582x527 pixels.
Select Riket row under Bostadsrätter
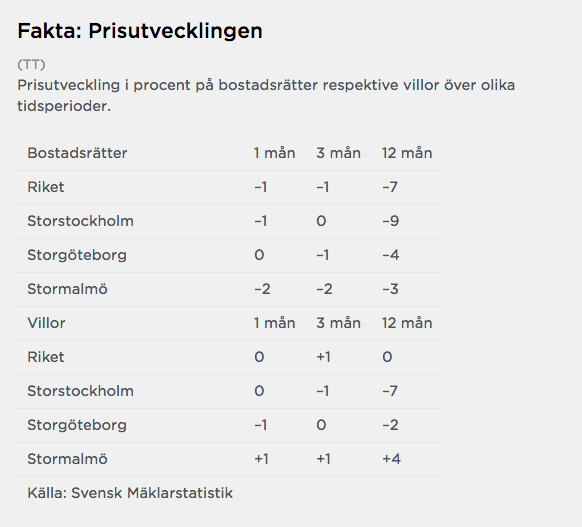click(230, 187)
